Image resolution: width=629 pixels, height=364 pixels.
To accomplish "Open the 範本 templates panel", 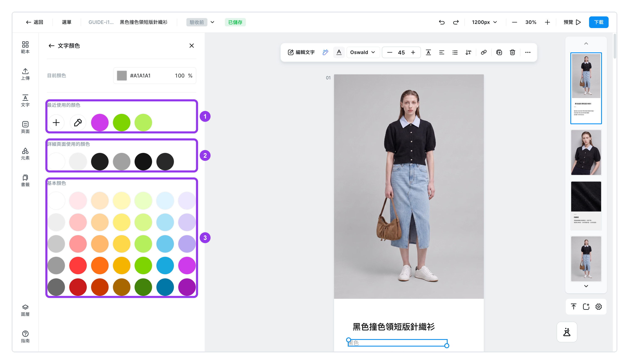I will click(x=25, y=47).
